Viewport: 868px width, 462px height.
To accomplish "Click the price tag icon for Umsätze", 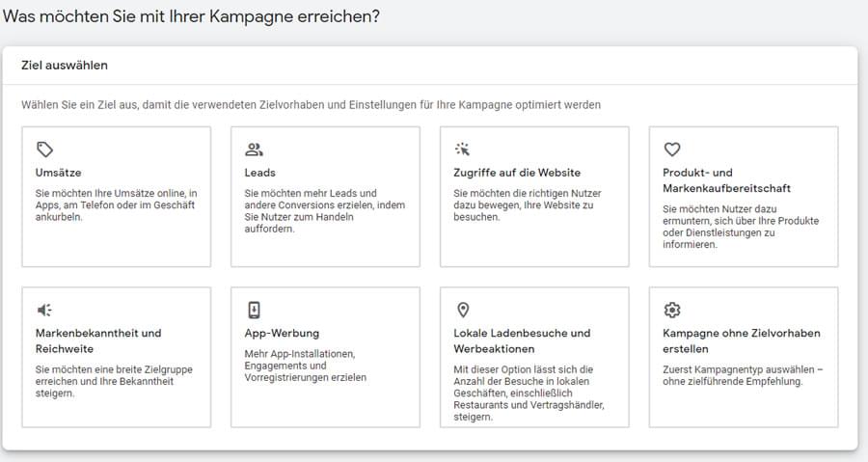I will pyautogui.click(x=44, y=149).
